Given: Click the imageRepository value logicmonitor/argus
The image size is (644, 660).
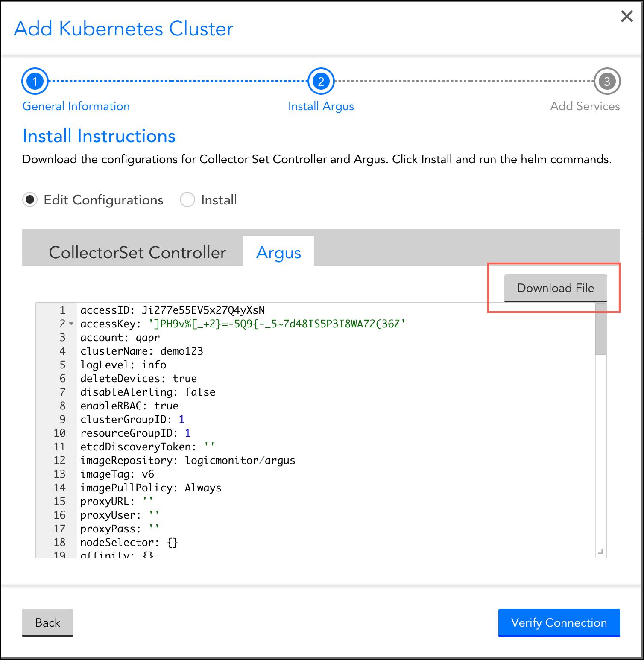Looking at the screenshot, I should (x=240, y=460).
